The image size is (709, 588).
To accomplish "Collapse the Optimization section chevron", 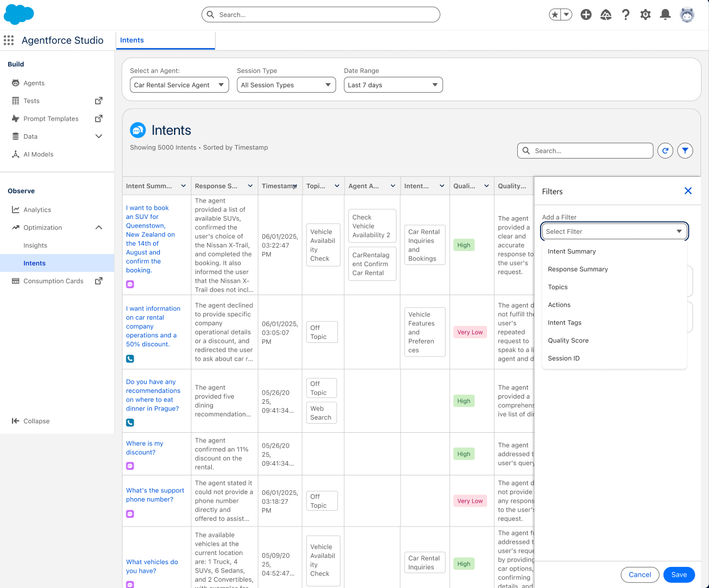I will (x=100, y=227).
